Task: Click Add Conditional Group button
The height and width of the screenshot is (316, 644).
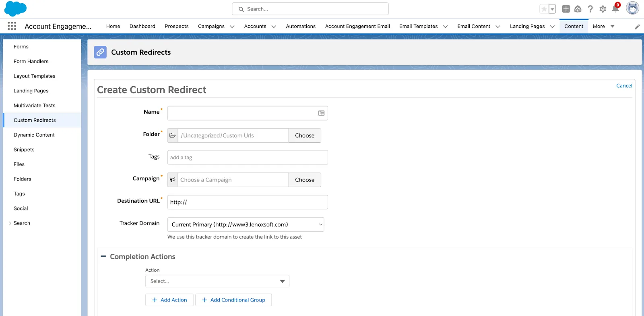Action: pyautogui.click(x=233, y=300)
